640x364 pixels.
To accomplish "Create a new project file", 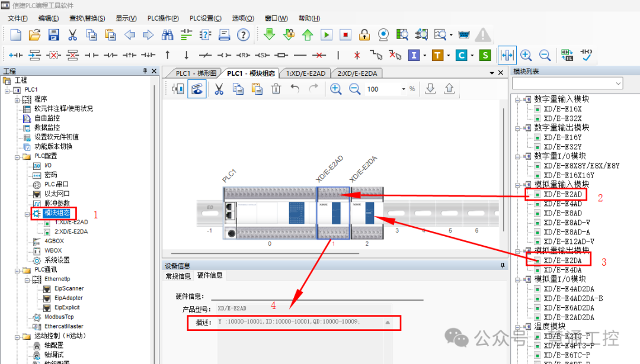I will (x=15, y=35).
